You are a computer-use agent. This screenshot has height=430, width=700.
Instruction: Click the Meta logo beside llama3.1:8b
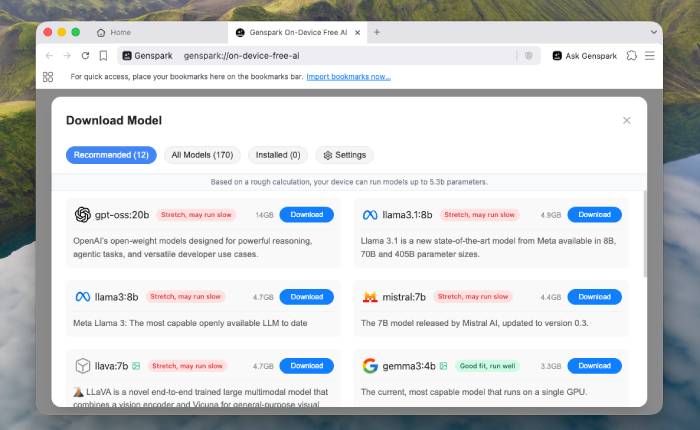click(x=370, y=215)
